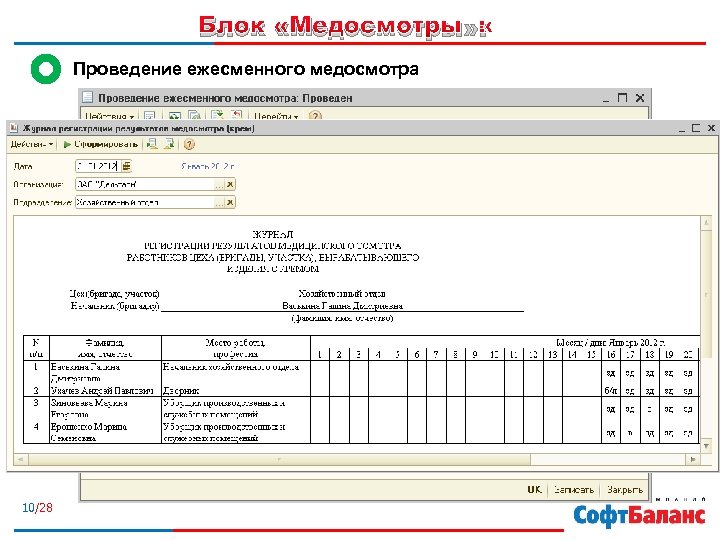
Task: Click the ЖУРНАЛ report heading
Action: point(273,234)
